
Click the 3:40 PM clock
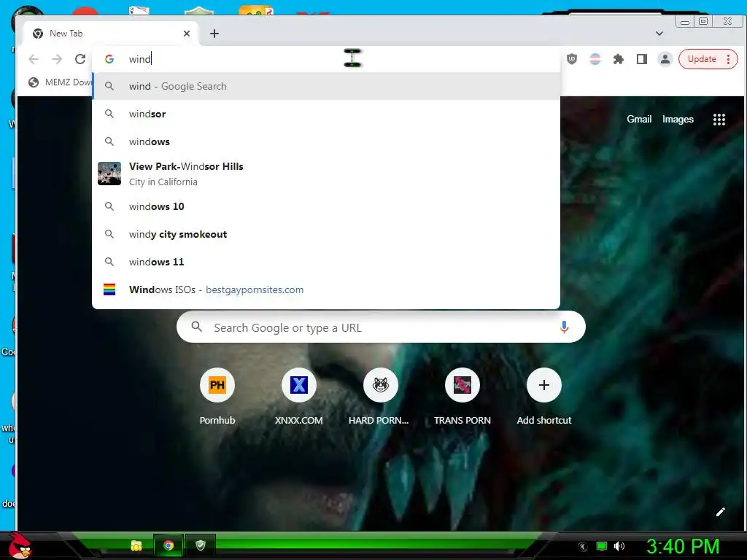click(x=682, y=546)
